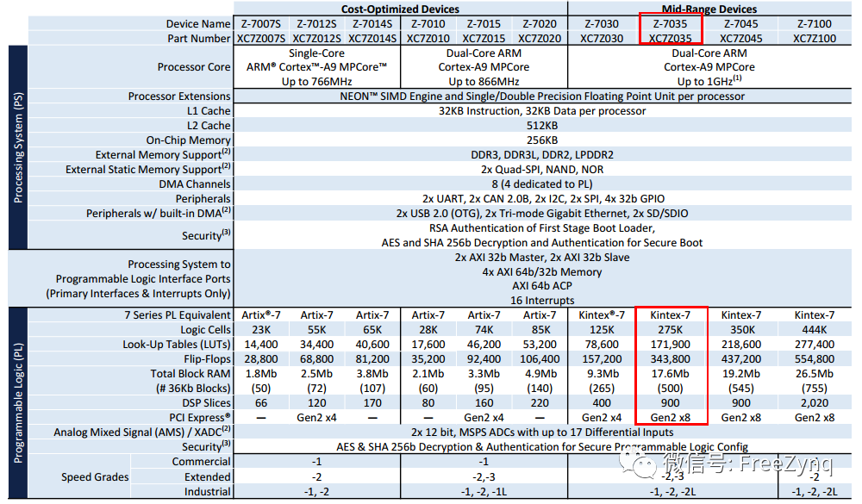Click the Logic Cells value 275K

click(x=670, y=330)
